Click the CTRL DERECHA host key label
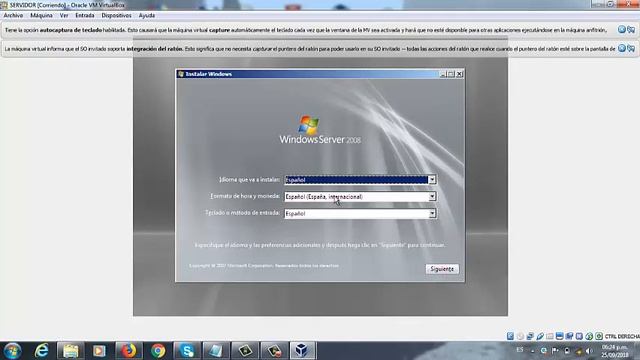 click(x=622, y=336)
